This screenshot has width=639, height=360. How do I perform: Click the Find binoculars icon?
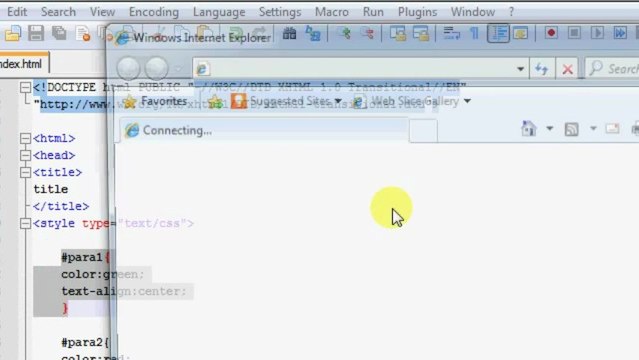point(289,33)
